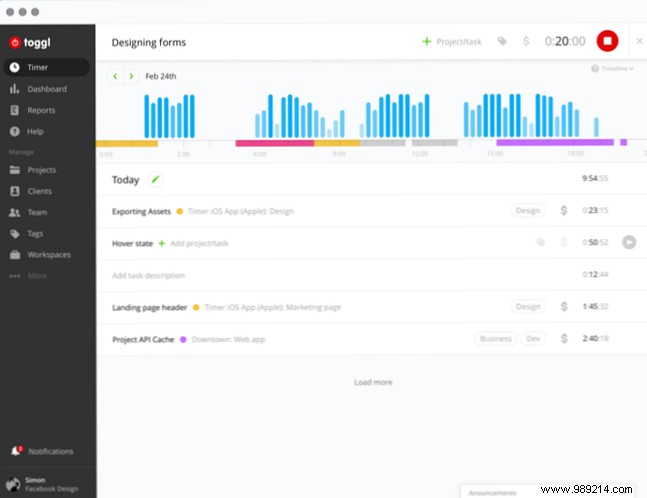This screenshot has width=647, height=498.
Task: Click the green edit pencil next to Today
Action: [155, 179]
